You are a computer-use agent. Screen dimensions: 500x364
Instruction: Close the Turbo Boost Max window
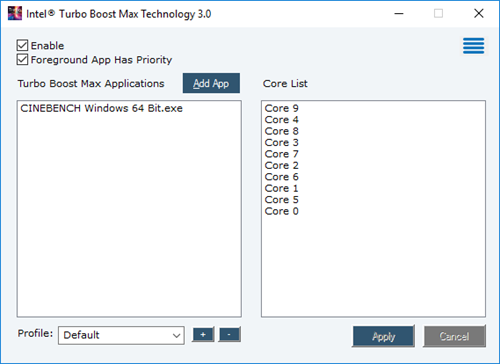pyautogui.click(x=479, y=14)
